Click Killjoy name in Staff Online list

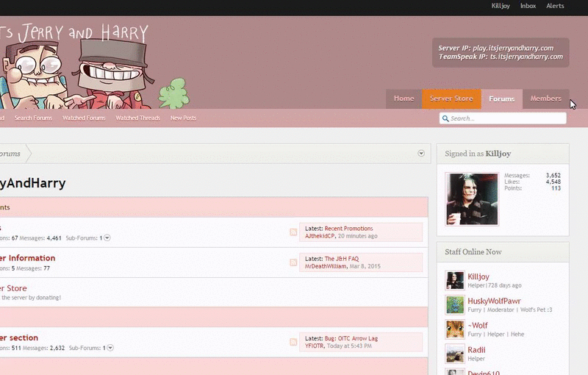tap(478, 276)
